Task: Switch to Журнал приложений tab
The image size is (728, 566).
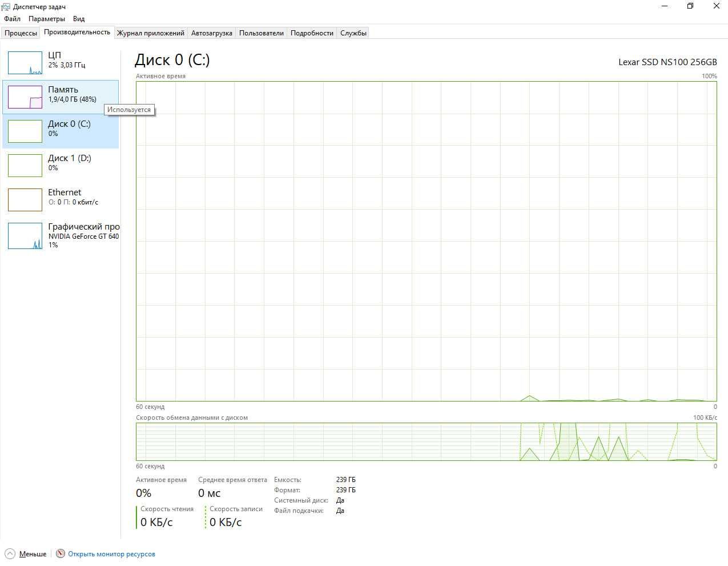Action: (x=151, y=33)
